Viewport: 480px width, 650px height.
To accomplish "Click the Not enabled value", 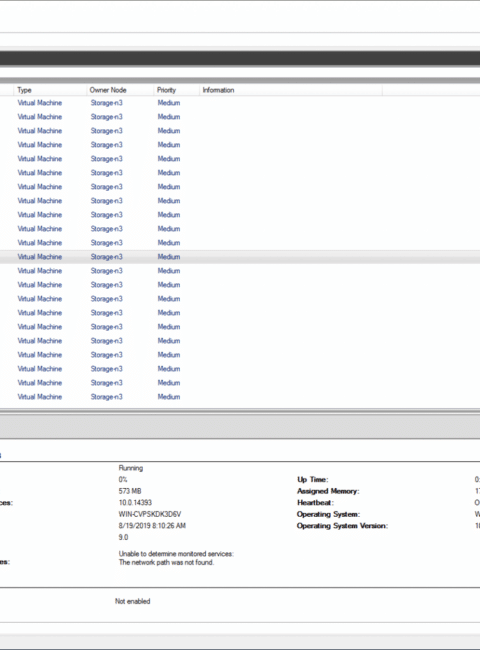I will coord(133,601).
